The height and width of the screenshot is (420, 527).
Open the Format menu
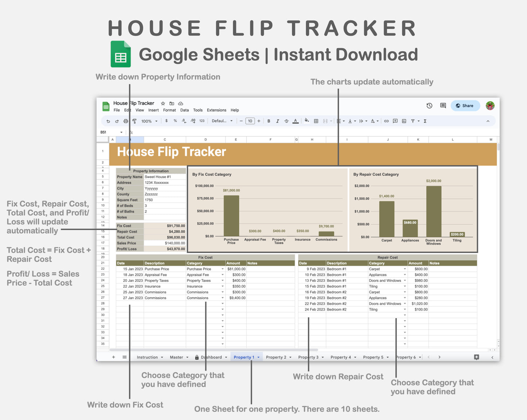click(169, 110)
